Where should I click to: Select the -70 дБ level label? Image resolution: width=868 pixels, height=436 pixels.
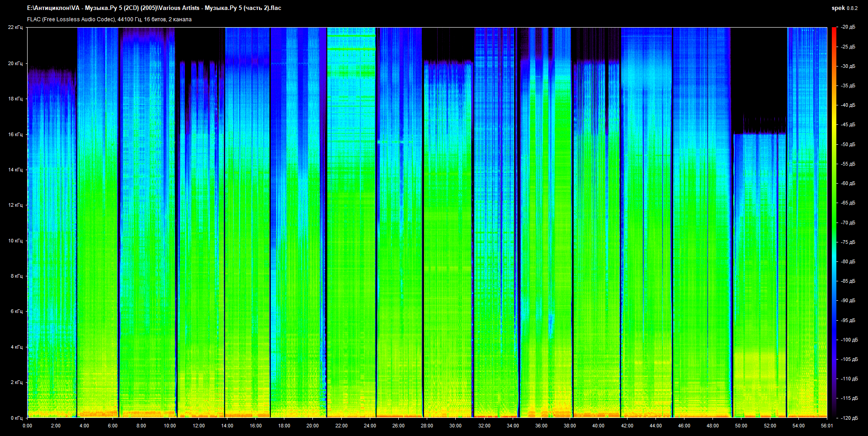(x=848, y=223)
